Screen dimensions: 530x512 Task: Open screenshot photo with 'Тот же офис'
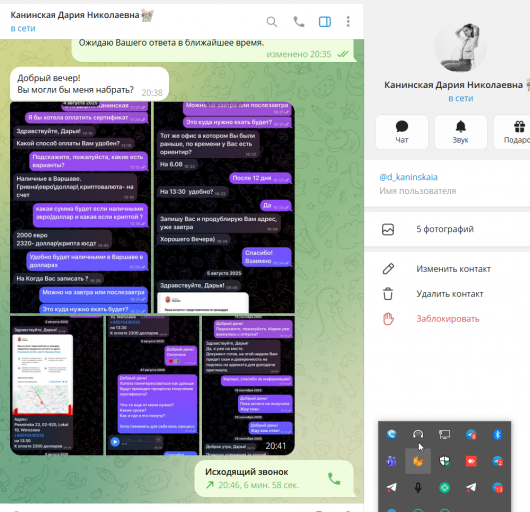pyautogui.click(x=224, y=208)
